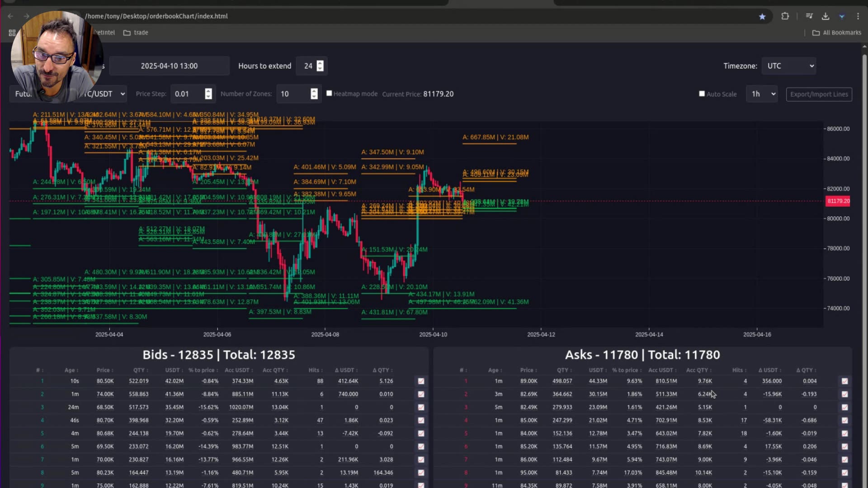Open Chrome's three-dot menu
This screenshot has width=868, height=488.
point(859,16)
